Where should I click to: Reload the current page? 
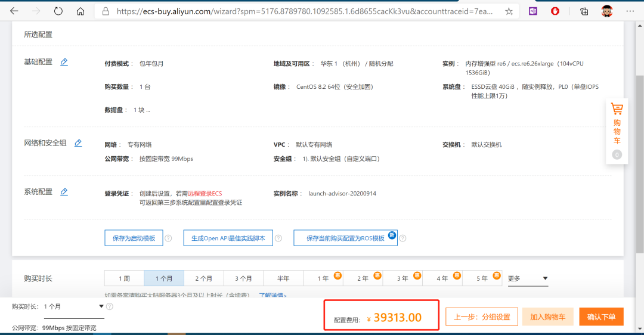[x=58, y=11]
